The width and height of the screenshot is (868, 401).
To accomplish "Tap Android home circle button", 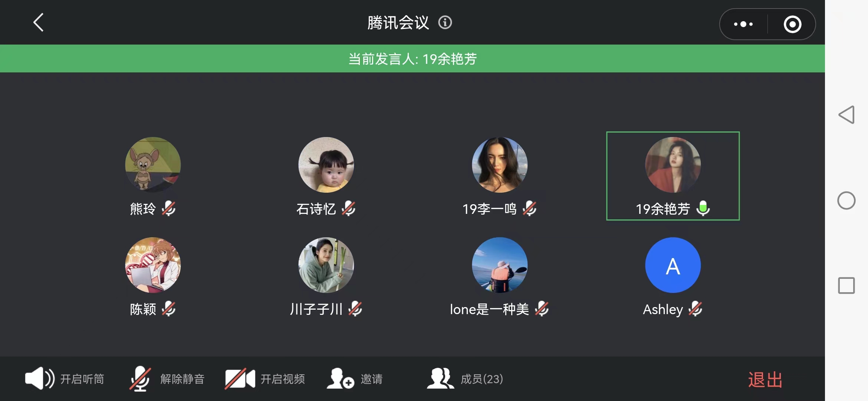I will (846, 200).
